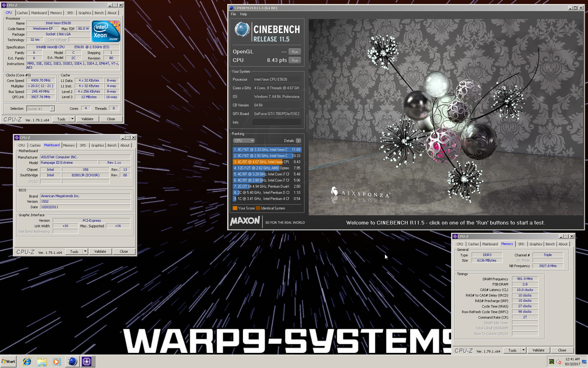The width and height of the screenshot is (588, 368).
Task: Select the CPU-Z taskbar icon
Action: tap(87, 362)
